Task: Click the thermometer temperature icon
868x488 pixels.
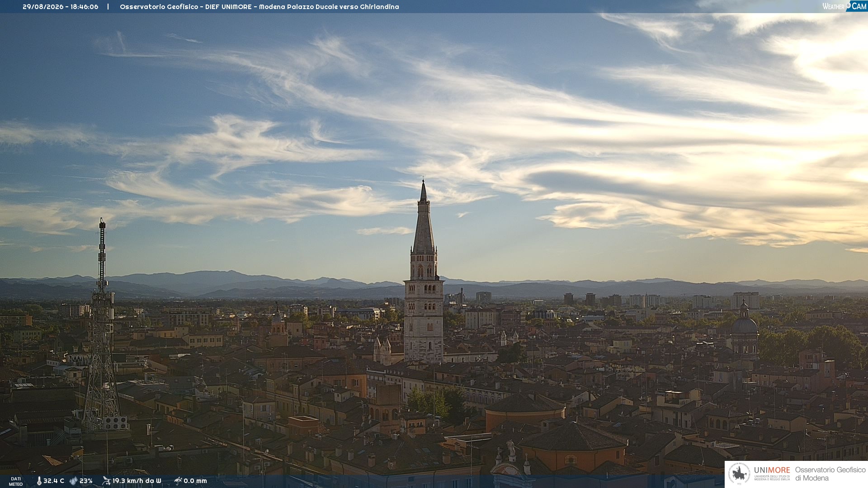Action: (x=39, y=481)
